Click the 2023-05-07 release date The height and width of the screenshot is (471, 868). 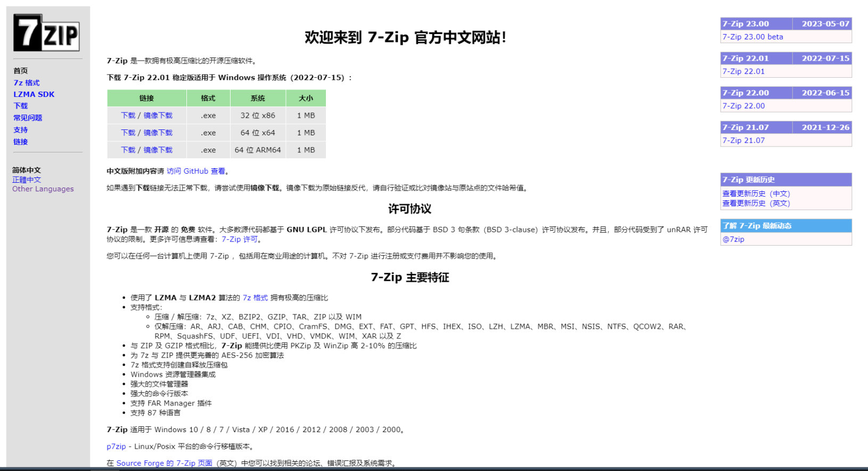(x=825, y=24)
